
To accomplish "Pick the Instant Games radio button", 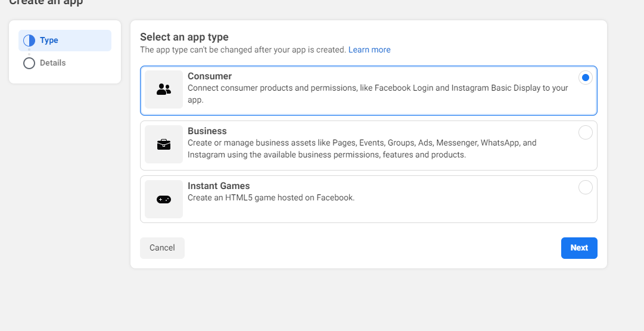I will tap(586, 187).
